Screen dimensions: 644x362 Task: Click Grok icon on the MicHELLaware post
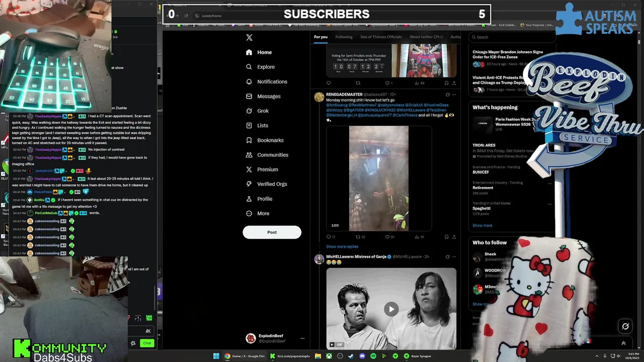point(447,256)
